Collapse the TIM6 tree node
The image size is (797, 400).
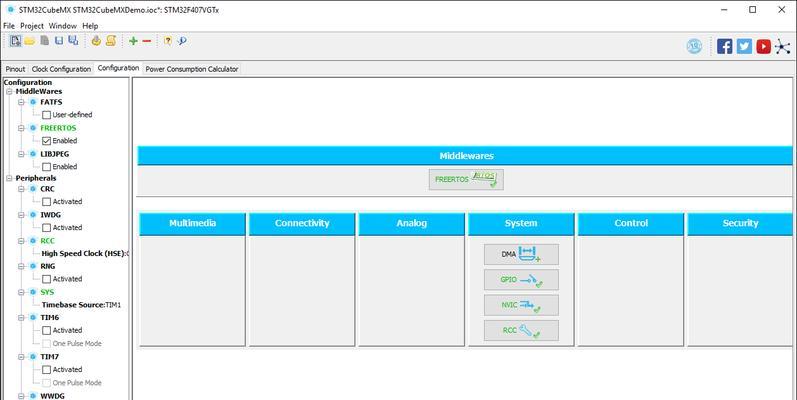pos(21,318)
